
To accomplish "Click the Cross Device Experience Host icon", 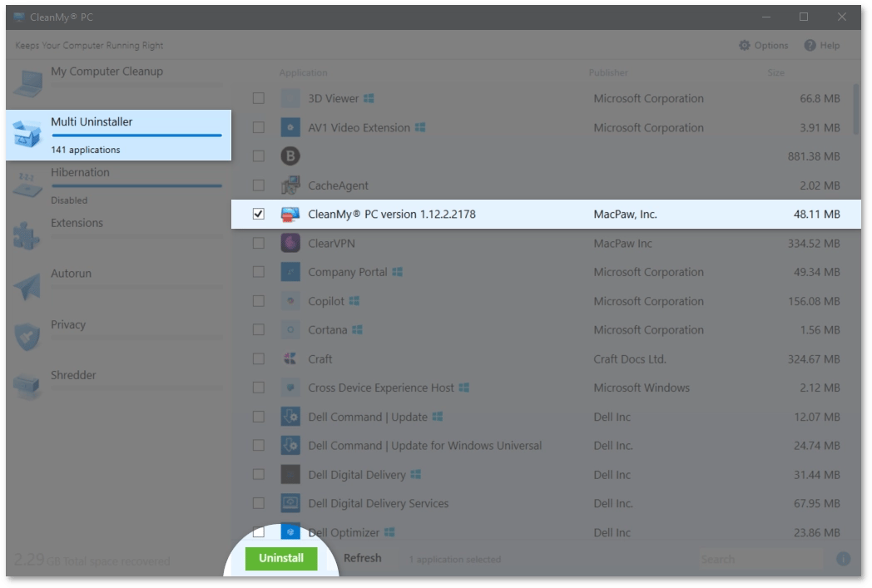I will (290, 388).
